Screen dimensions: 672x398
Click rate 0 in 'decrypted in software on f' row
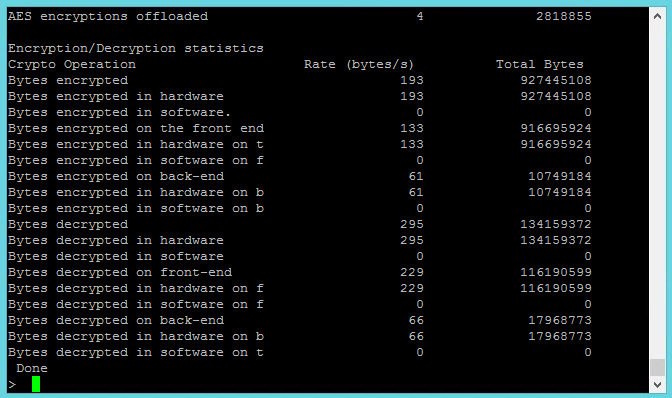tap(420, 304)
